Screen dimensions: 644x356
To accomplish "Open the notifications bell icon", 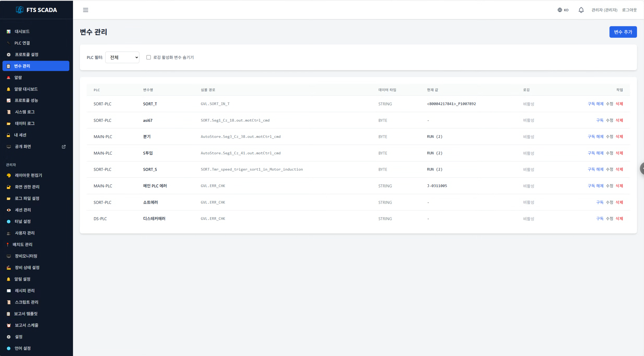I will coord(581,10).
